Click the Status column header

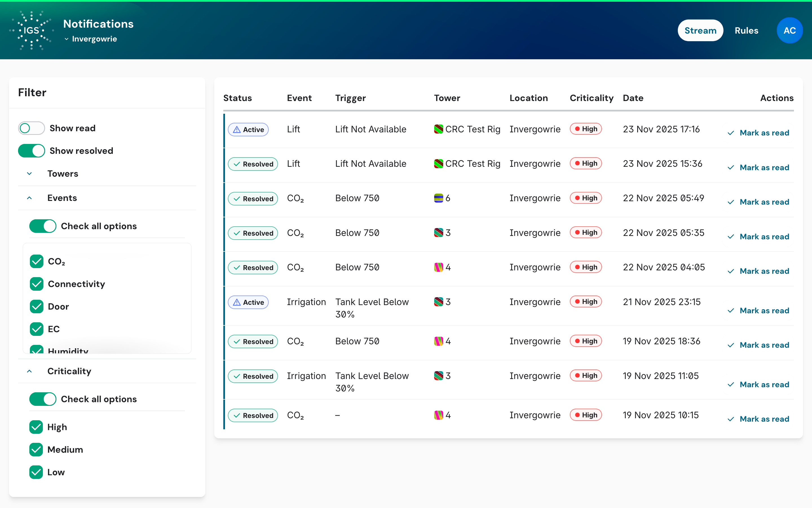coord(237,98)
